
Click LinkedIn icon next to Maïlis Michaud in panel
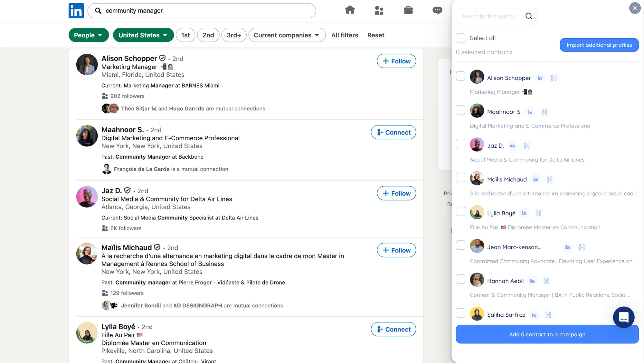(x=535, y=180)
